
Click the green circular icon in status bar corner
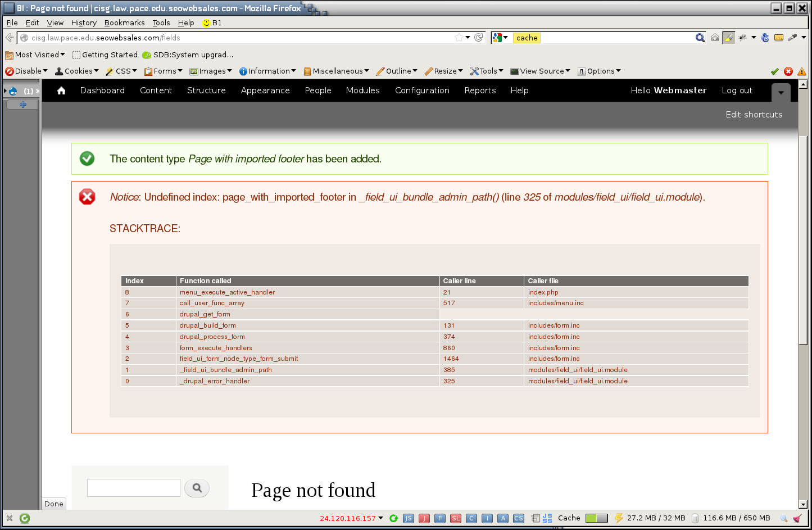(x=25, y=518)
